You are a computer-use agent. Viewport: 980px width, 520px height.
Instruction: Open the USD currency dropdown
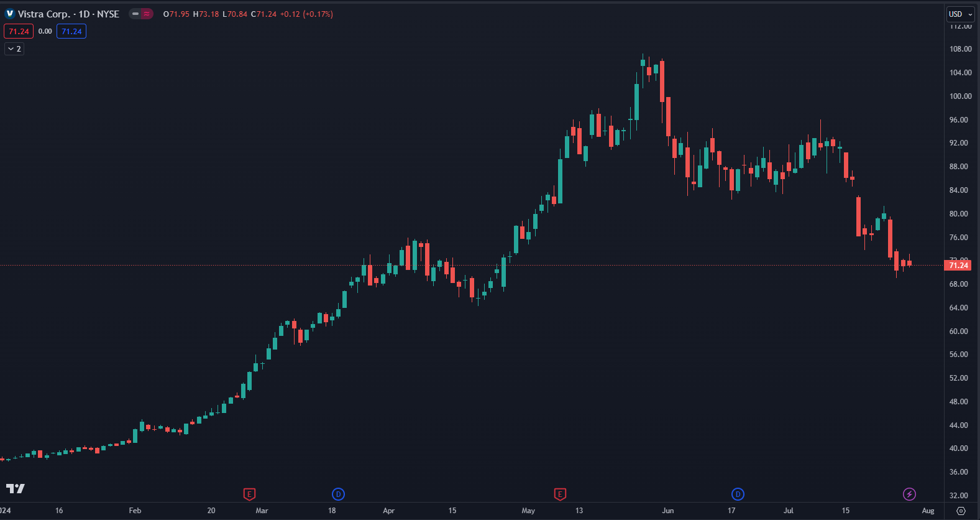pos(961,14)
